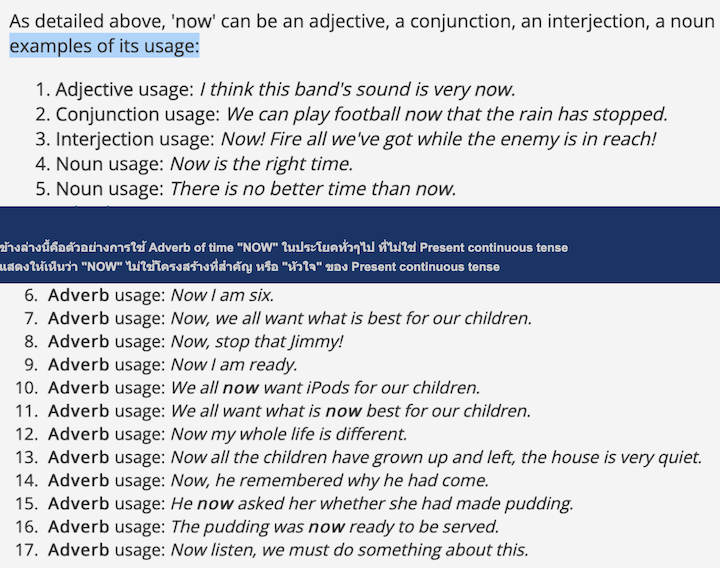Click the sentence 'Now is the right time.'
The image size is (720, 568).
tap(261, 164)
